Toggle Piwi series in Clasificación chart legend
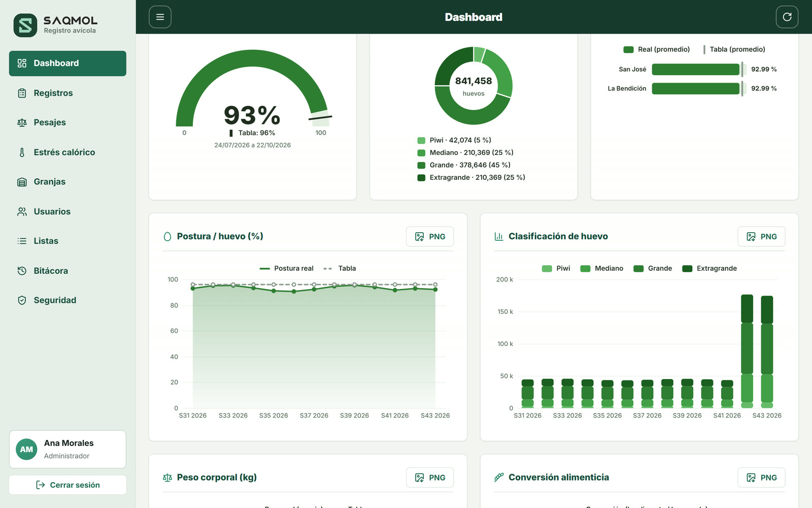Viewport: 812px width, 508px height. (556, 268)
